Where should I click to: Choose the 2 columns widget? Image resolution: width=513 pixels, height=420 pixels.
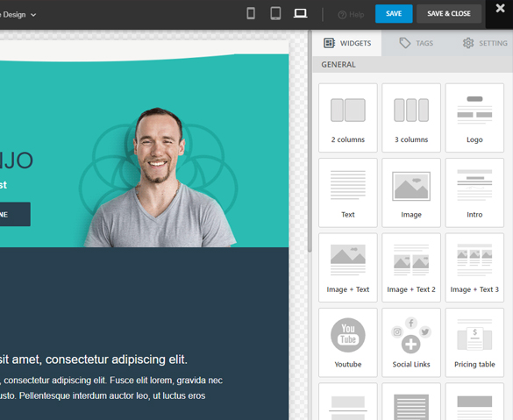pos(348,117)
